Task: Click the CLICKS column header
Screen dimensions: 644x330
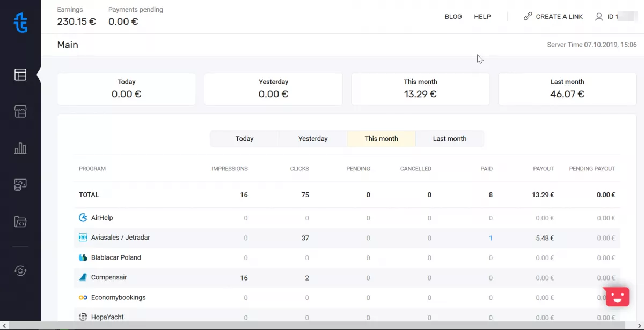Action: click(299, 169)
